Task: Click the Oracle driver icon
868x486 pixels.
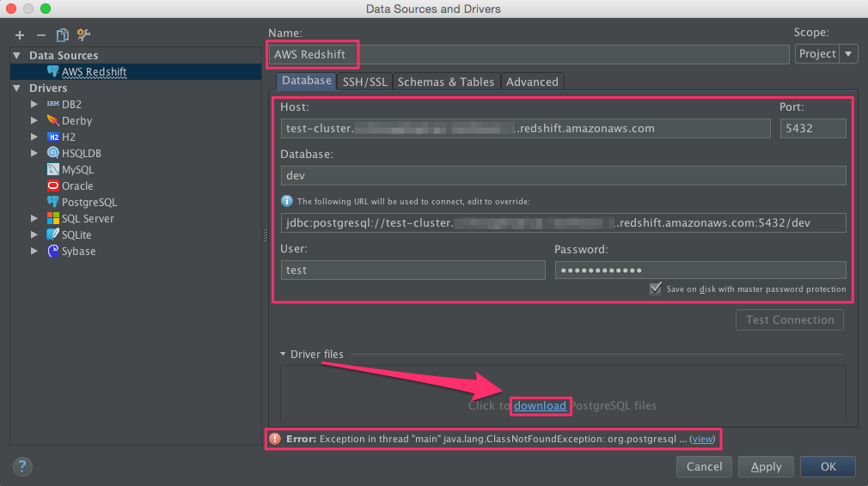Action: pyautogui.click(x=53, y=185)
